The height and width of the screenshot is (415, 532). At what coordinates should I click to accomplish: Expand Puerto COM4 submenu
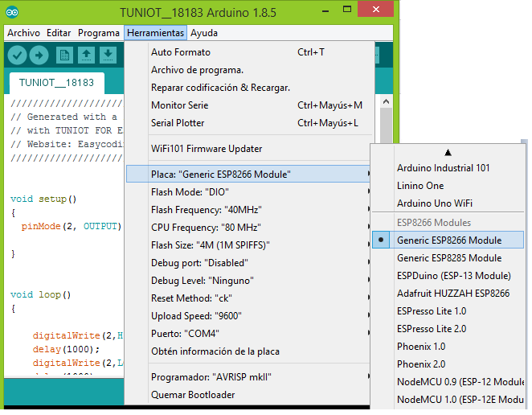pyautogui.click(x=248, y=334)
